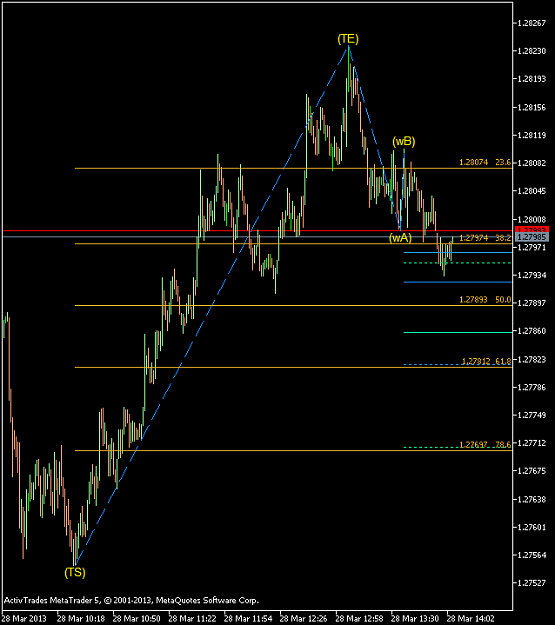Select the (wB) wave label
The height and width of the screenshot is (625, 555).
[x=403, y=141]
